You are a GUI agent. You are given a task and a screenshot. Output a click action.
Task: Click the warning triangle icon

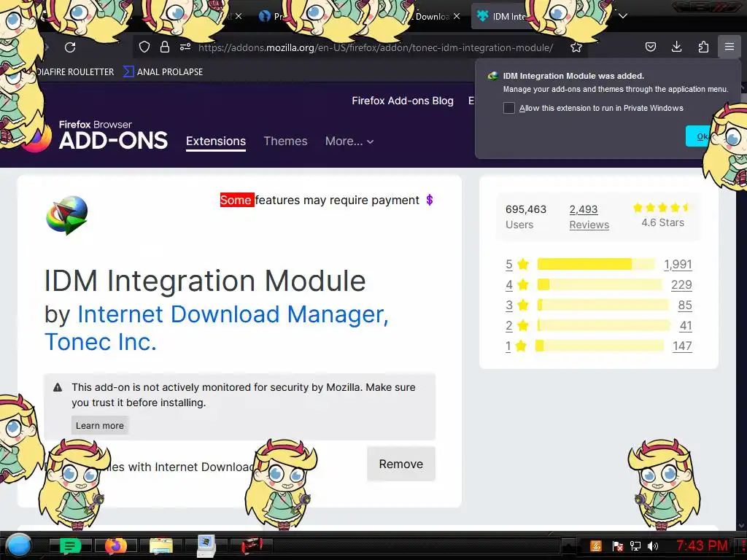pos(58,387)
